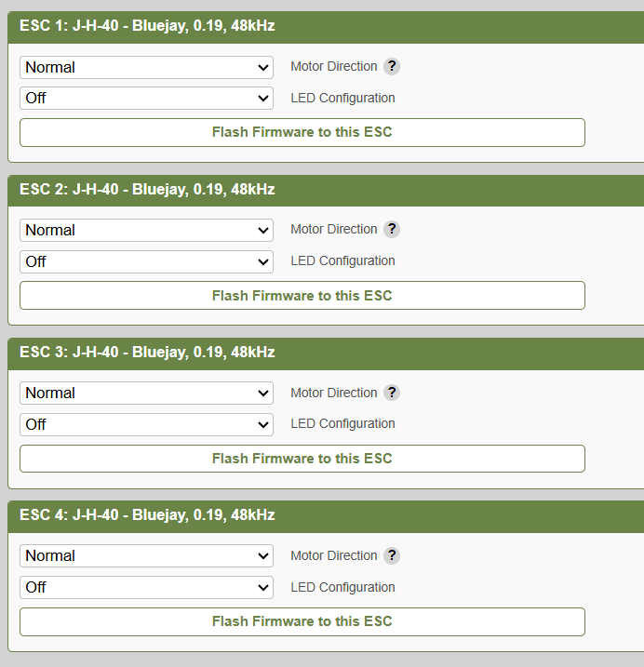Viewport: 644px width, 667px height.
Task: Flash firmware to ESC 3
Action: coord(302,459)
